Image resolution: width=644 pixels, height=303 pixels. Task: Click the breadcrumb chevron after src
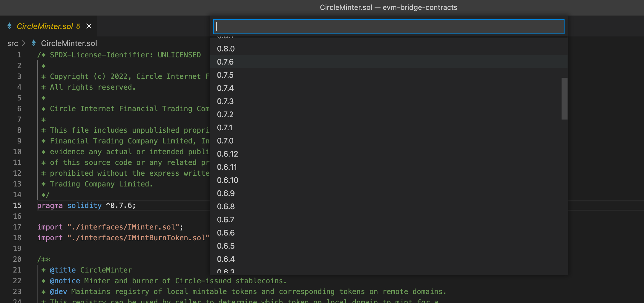pos(24,44)
